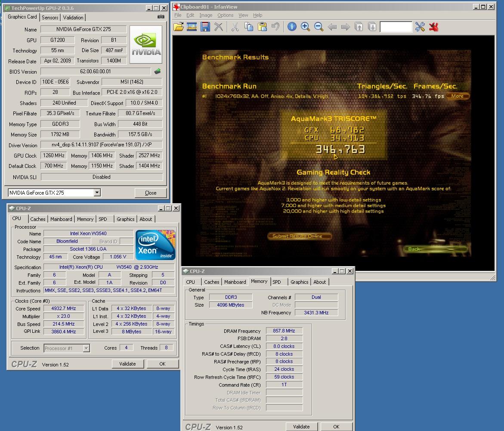Open the SPD tab in the memory window

[277, 282]
